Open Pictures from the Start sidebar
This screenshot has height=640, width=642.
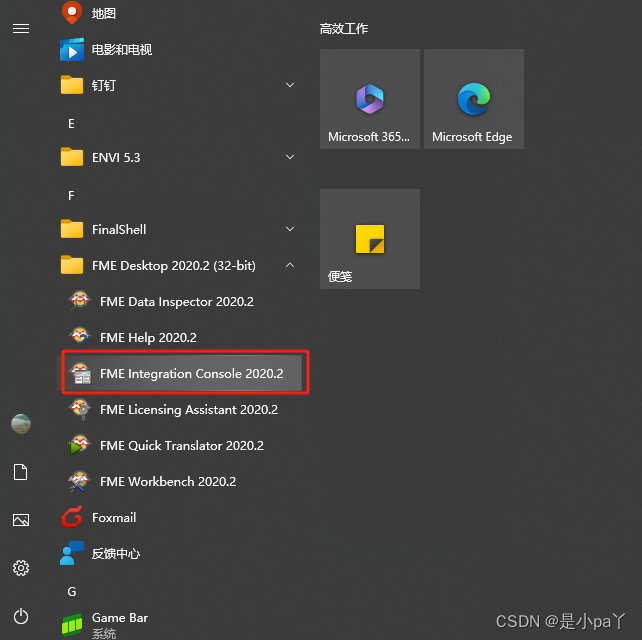21,520
